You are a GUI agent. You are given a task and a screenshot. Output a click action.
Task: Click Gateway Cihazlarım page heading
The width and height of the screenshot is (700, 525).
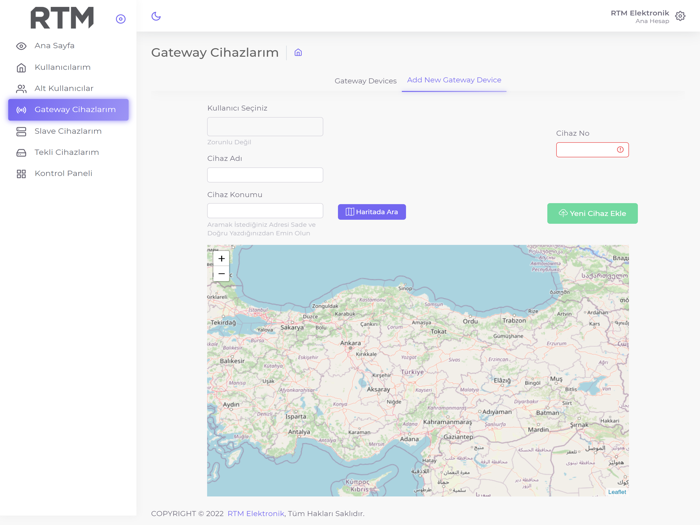coord(215,53)
